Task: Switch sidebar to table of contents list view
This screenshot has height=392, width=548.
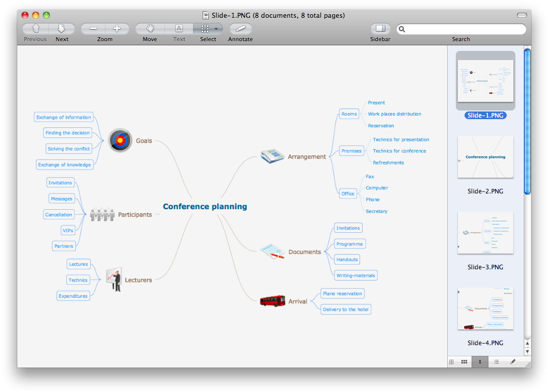Action: [x=496, y=361]
